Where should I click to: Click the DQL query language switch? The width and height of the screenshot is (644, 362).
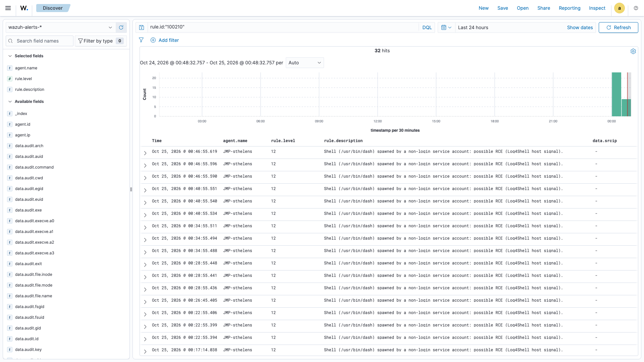click(427, 27)
